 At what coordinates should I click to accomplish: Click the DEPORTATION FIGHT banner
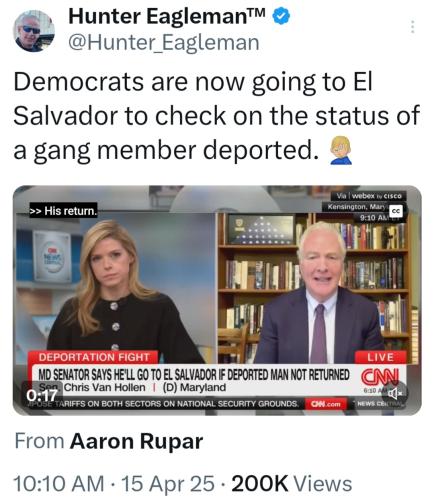94,357
